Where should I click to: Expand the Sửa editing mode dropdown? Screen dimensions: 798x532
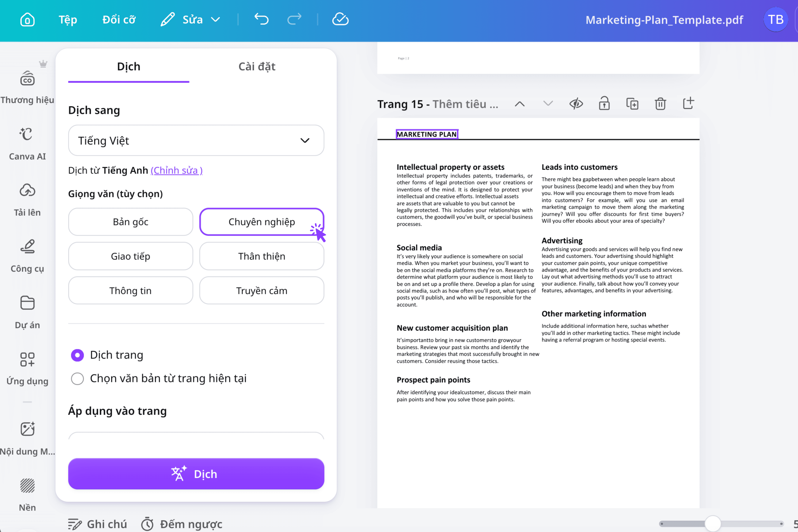[190, 19]
